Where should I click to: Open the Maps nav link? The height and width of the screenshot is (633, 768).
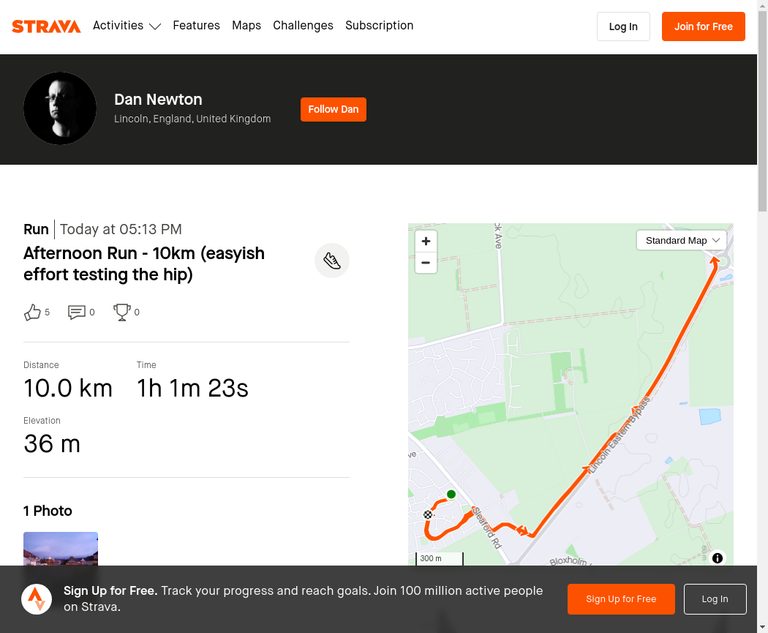(x=246, y=25)
